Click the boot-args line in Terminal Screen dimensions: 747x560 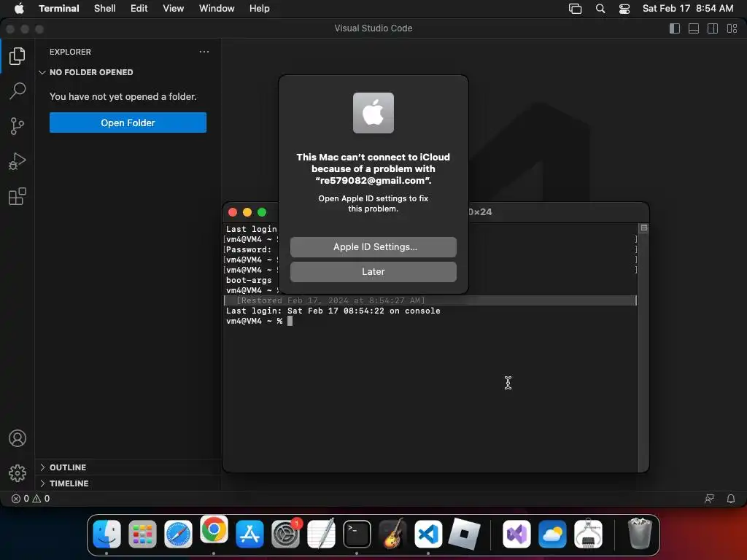249,281
